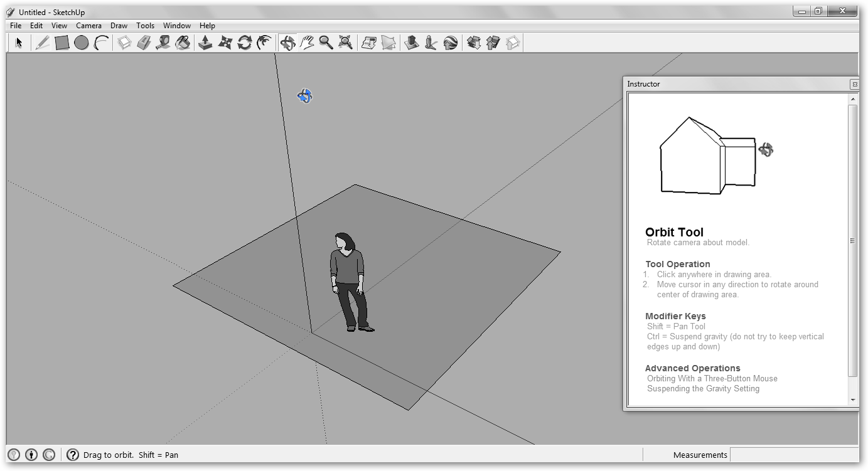Click the question mark status bar icon
Screen dimensions: 868x471
coord(73,455)
